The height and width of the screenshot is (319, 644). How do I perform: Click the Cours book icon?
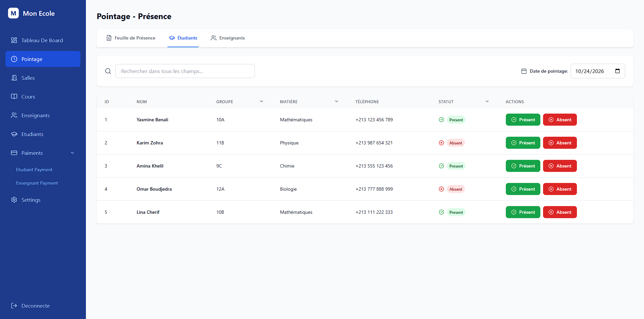coord(14,97)
